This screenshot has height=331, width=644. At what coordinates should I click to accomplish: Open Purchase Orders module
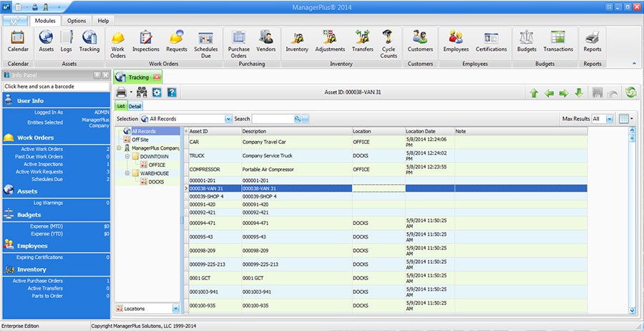pos(238,44)
